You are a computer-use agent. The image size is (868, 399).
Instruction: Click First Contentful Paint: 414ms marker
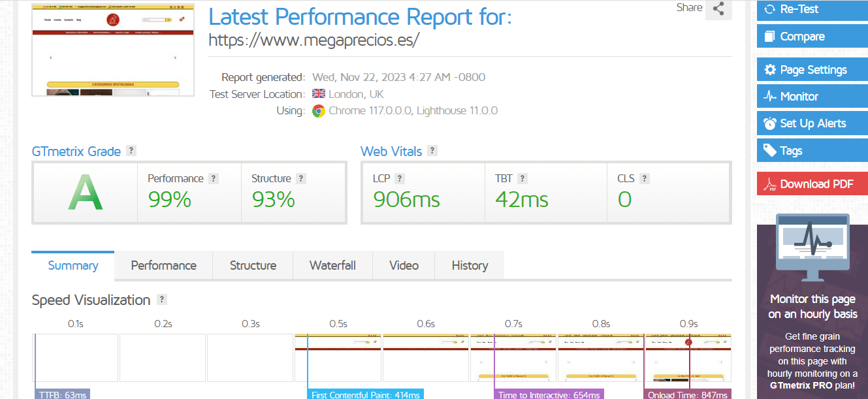tap(365, 394)
